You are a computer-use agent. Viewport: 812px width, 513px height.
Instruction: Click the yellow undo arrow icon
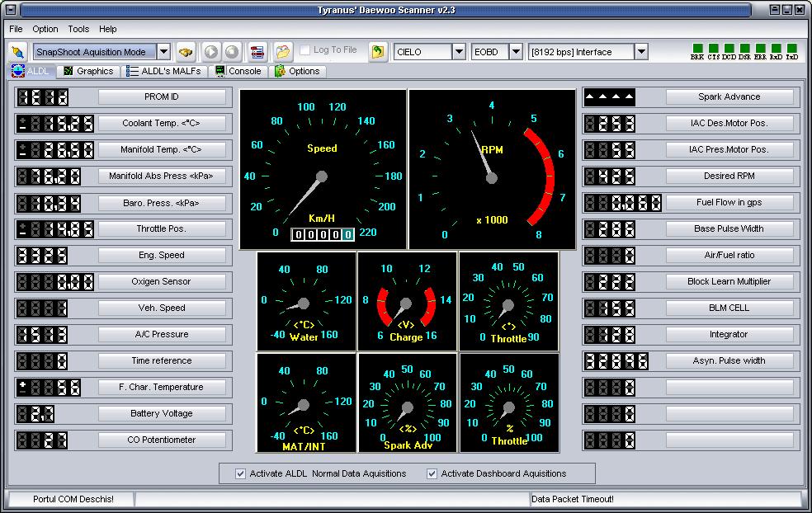378,52
